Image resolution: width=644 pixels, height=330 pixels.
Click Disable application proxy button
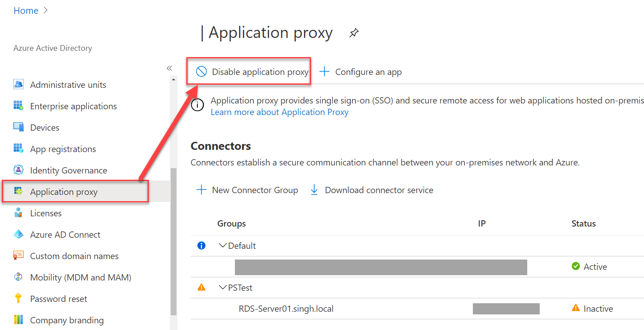(x=253, y=72)
